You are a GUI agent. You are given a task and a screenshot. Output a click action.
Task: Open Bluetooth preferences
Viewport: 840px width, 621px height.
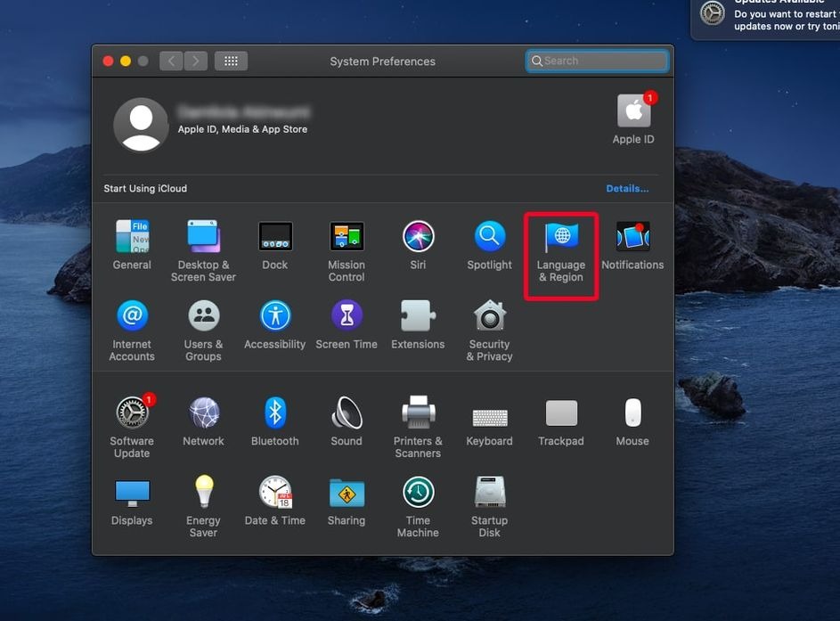274,412
